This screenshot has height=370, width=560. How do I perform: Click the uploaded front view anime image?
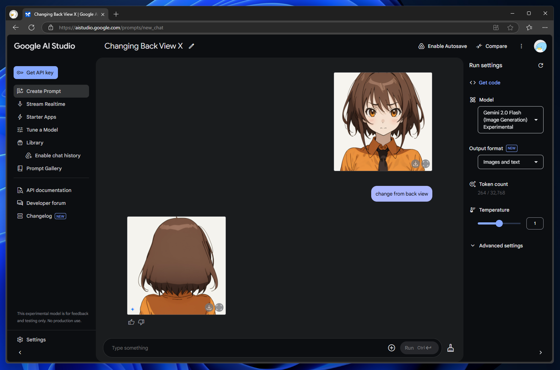(x=383, y=122)
